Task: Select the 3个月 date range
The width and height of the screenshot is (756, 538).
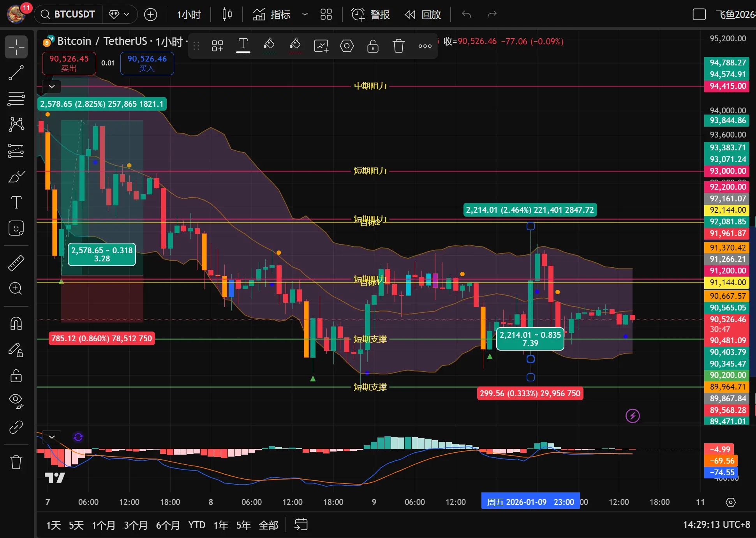Action: click(136, 525)
